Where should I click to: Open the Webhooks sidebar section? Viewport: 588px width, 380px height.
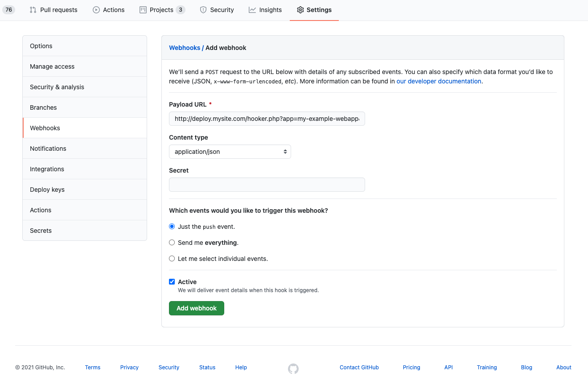tap(45, 128)
